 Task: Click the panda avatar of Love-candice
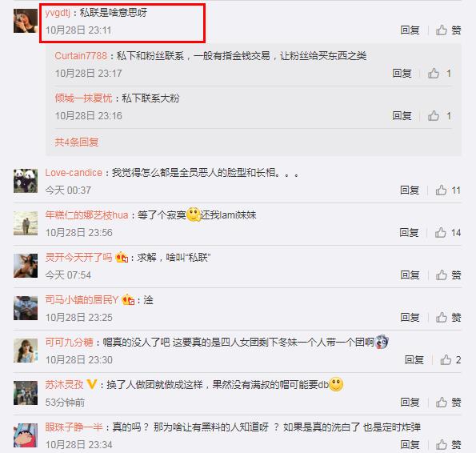click(x=26, y=181)
